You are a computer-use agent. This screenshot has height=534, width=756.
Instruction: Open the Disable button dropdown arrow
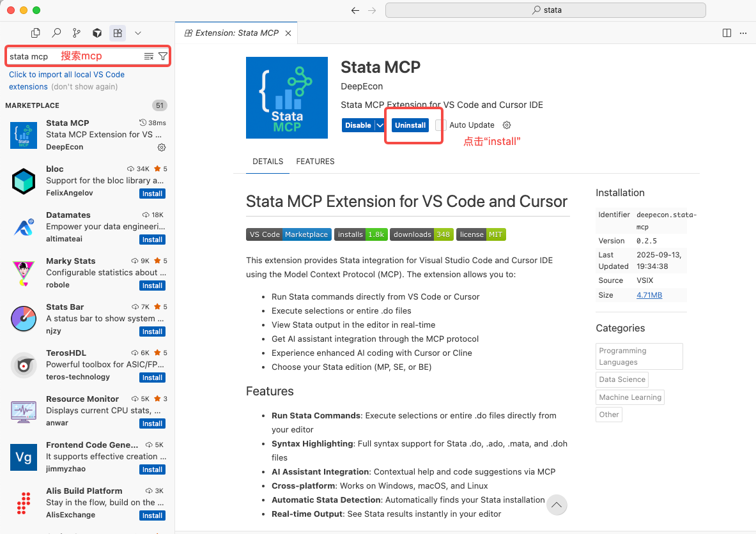pyautogui.click(x=380, y=125)
